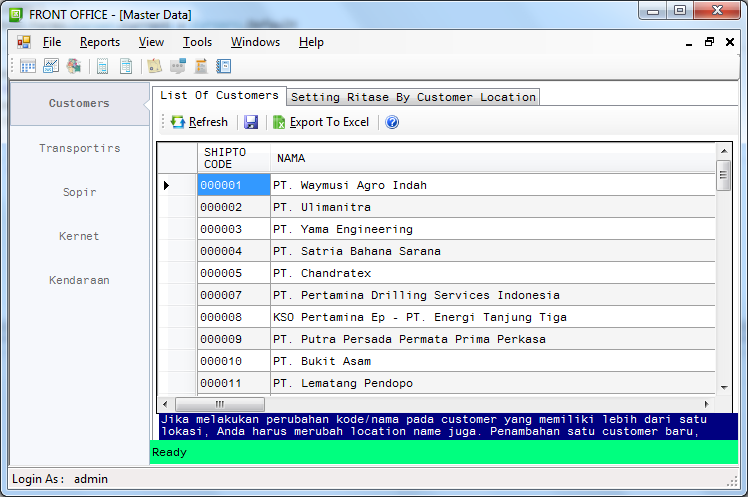748x497 pixels.
Task: Click the orange task list toolbar icon
Action: pyautogui.click(x=201, y=66)
